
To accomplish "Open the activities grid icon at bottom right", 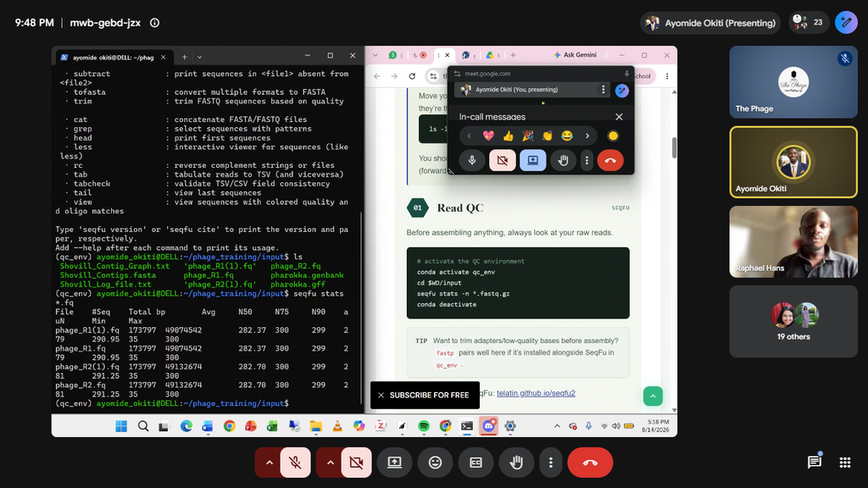I will [x=845, y=463].
